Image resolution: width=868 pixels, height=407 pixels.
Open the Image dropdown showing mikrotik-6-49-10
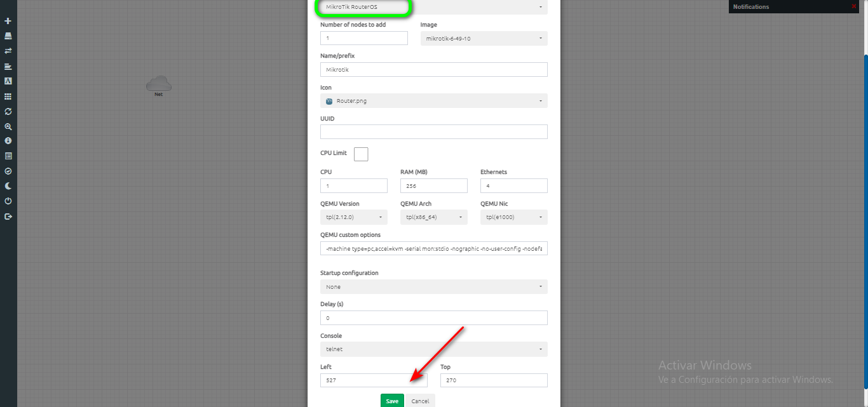click(x=484, y=38)
